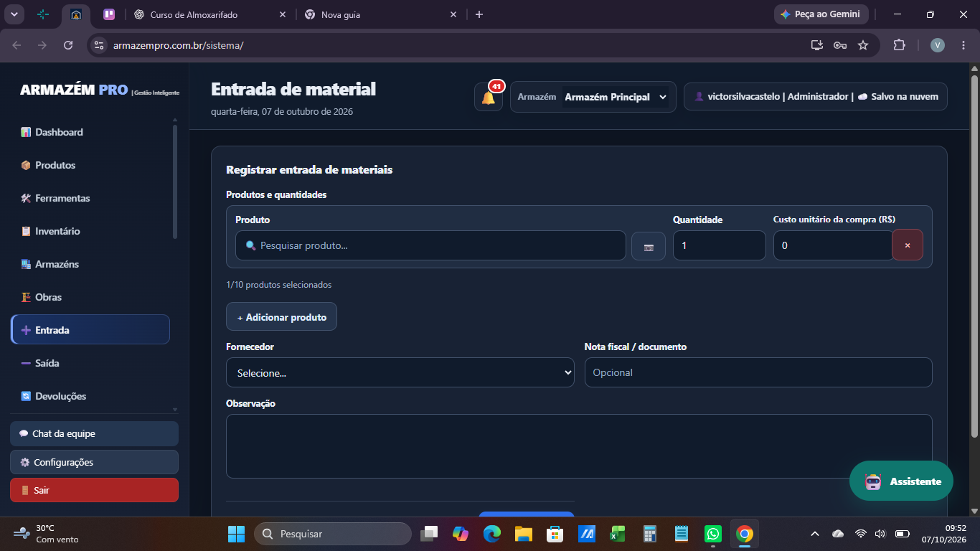
Task: Open the Fornecedor Selecione dropdown
Action: tap(400, 372)
